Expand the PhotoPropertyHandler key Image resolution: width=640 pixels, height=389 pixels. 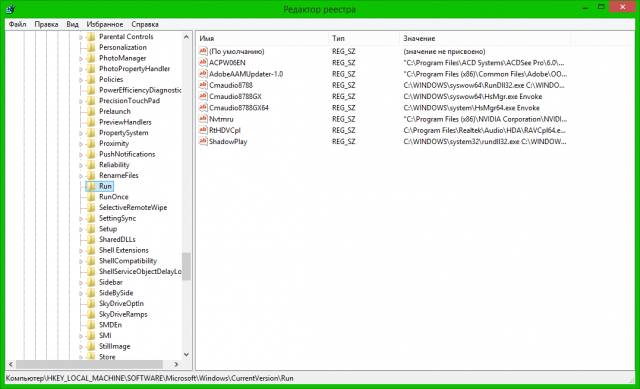click(81, 69)
